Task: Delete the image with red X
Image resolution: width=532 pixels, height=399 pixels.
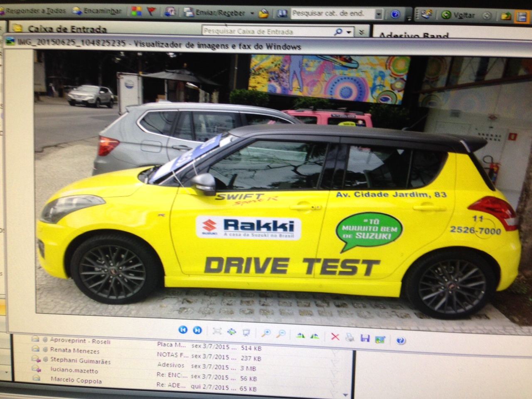Action: (x=335, y=336)
